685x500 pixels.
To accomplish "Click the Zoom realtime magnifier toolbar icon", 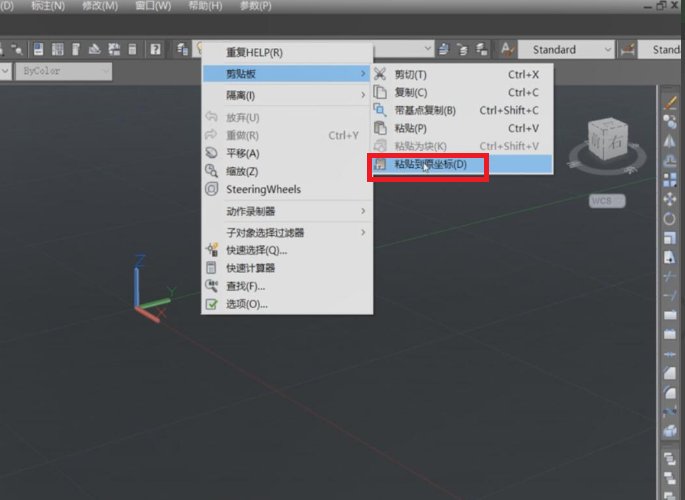I will click(17, 49).
